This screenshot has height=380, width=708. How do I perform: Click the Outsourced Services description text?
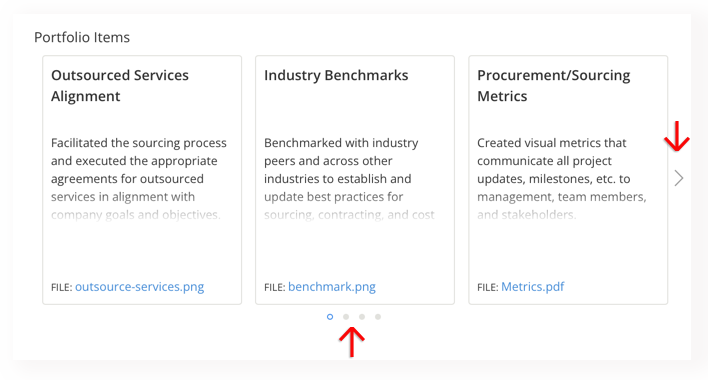coord(139,179)
